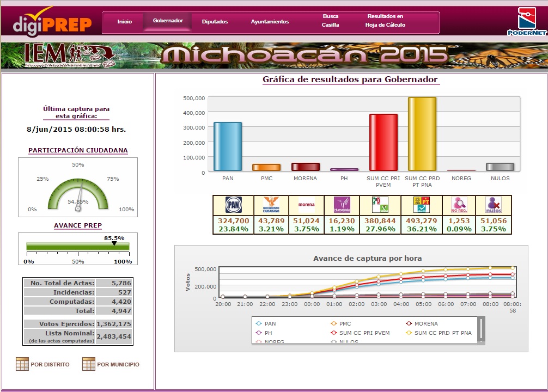The width and height of the screenshot is (548, 392).
Task: Click the participation gauge needle dial
Action: [x=78, y=194]
